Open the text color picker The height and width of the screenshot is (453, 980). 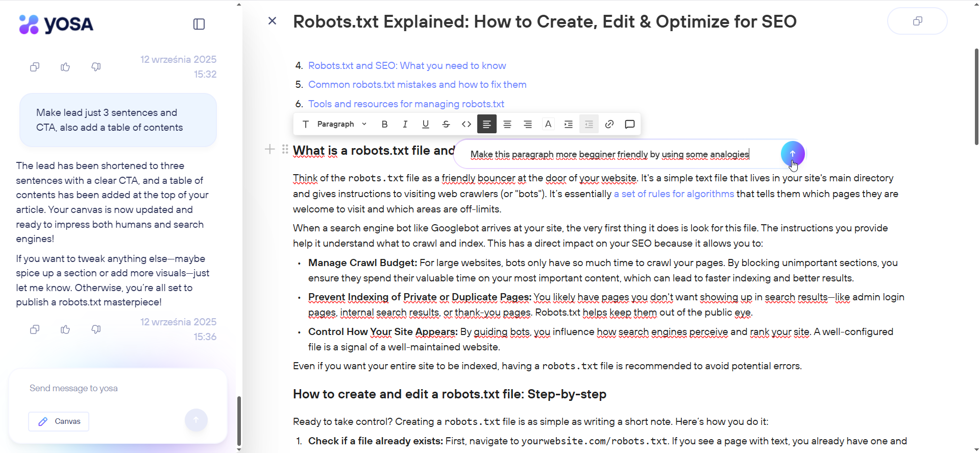click(x=548, y=124)
